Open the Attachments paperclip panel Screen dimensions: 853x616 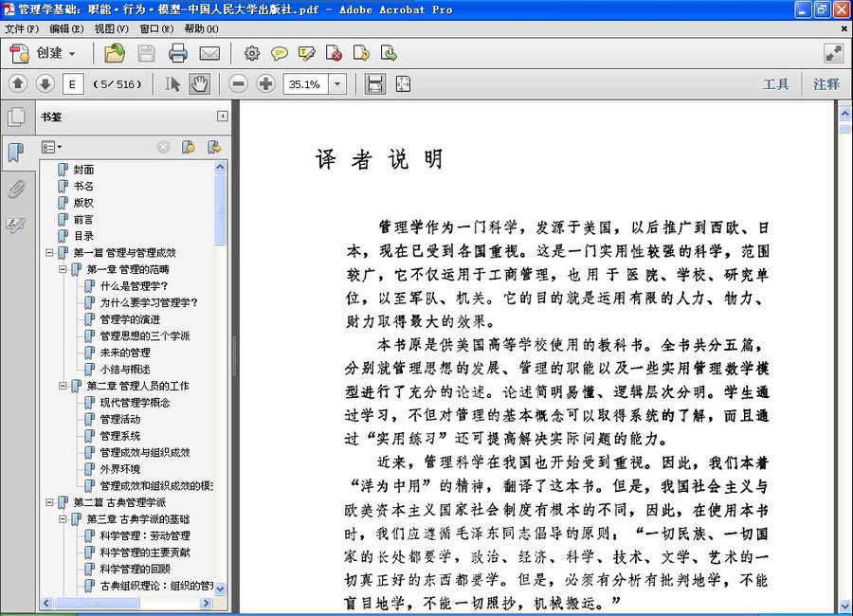[16, 189]
